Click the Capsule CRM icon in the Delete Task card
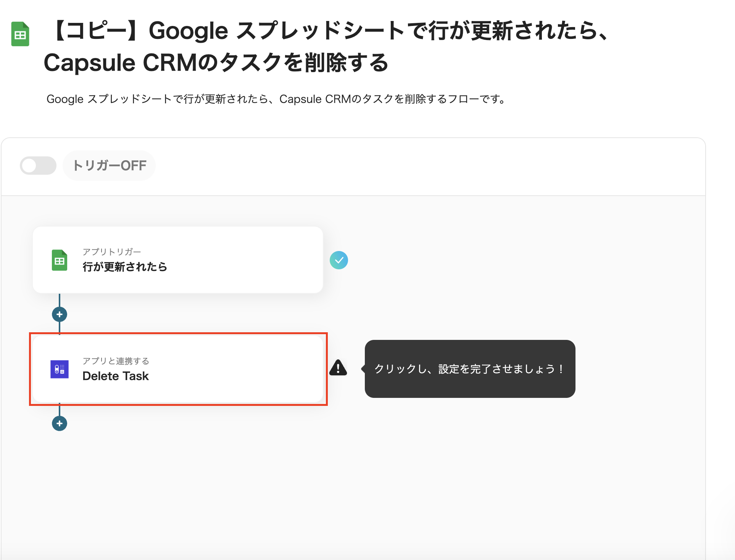Screen dimensions: 735x560 pos(60,369)
